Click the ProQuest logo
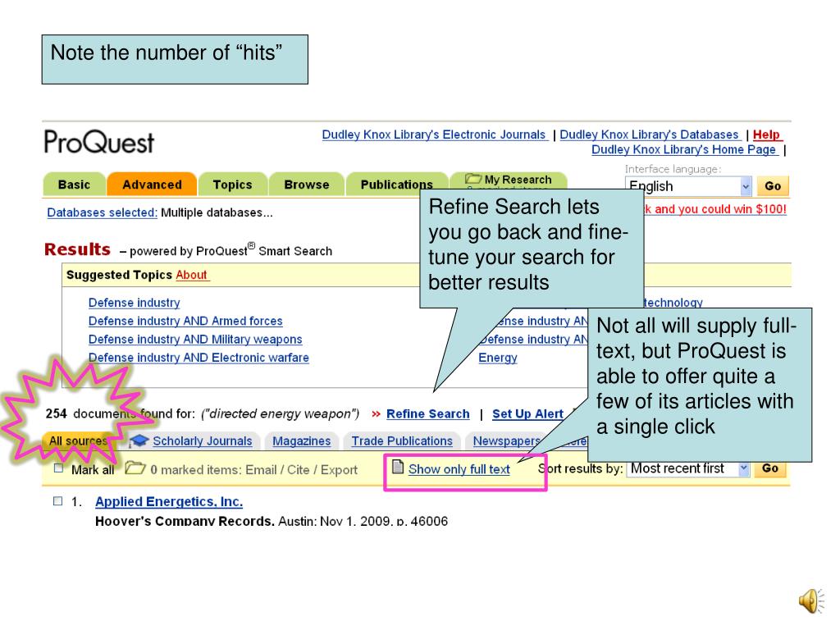840x630 pixels. pos(98,141)
